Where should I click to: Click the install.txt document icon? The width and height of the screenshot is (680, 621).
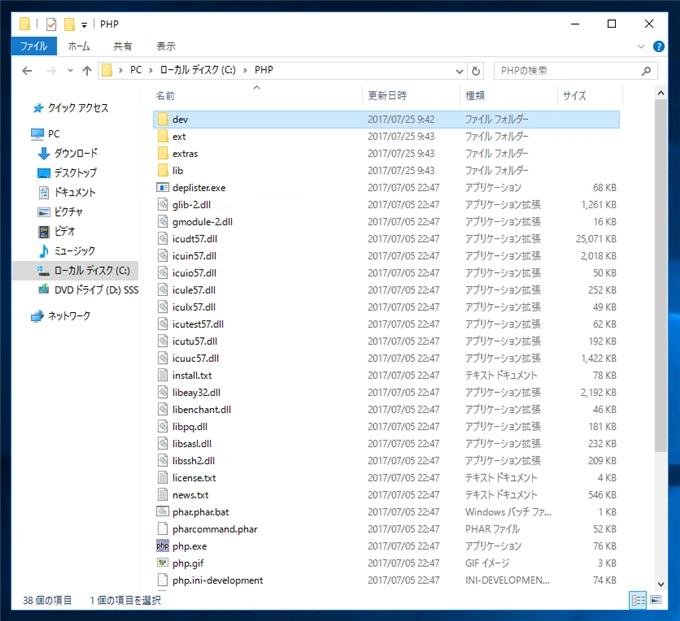coord(163,375)
